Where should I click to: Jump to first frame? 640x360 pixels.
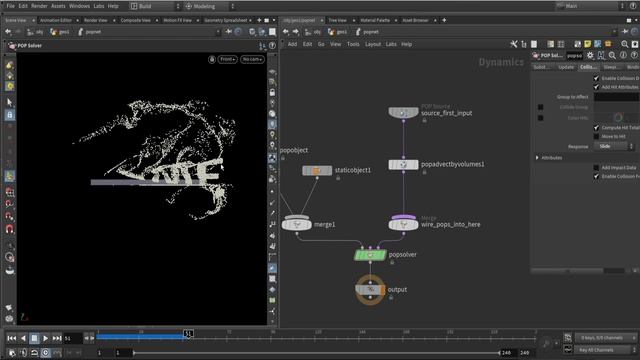click(x=11, y=338)
